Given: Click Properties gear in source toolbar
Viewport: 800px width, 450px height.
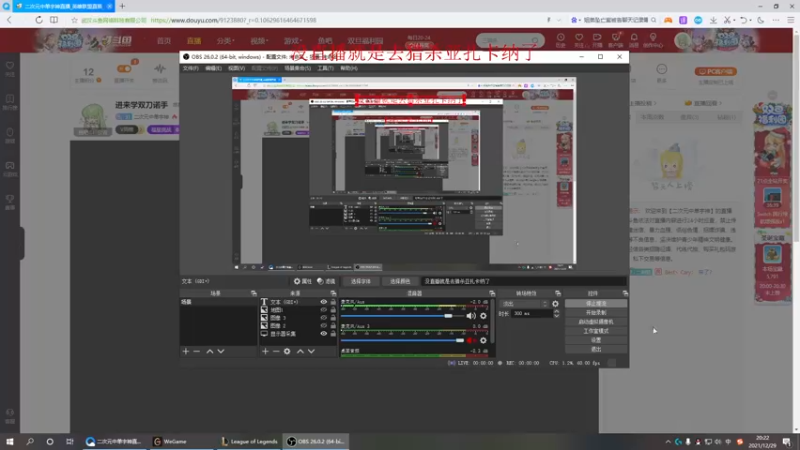Looking at the screenshot, I should click(x=303, y=281).
